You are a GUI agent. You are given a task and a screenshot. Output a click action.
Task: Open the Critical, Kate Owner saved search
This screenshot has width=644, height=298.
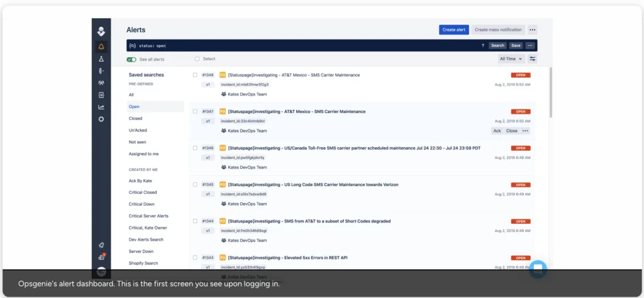(148, 228)
